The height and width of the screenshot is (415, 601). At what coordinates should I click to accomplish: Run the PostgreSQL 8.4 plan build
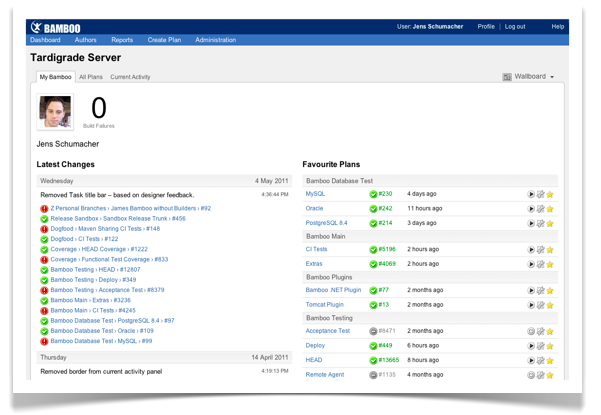click(x=531, y=223)
